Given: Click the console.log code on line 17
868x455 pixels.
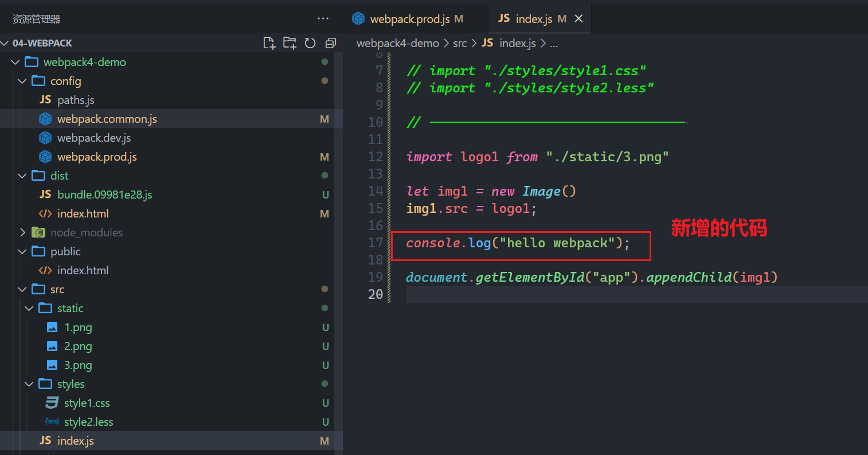Looking at the screenshot, I should (x=518, y=243).
